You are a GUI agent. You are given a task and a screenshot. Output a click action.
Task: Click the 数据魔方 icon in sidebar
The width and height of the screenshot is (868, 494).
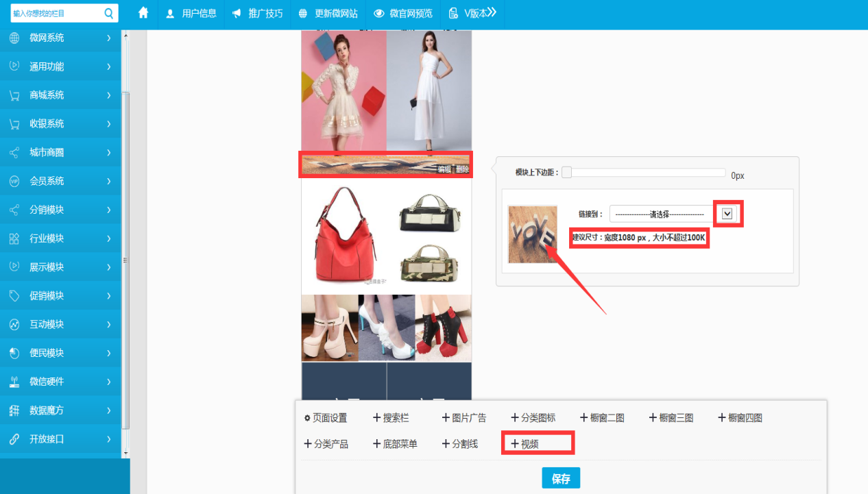click(x=14, y=410)
